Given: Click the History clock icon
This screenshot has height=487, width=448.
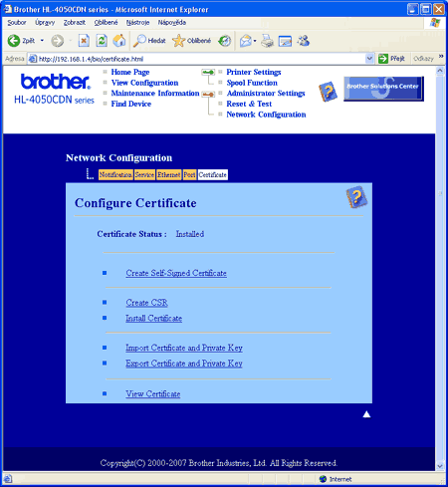Looking at the screenshot, I should click(x=224, y=41).
